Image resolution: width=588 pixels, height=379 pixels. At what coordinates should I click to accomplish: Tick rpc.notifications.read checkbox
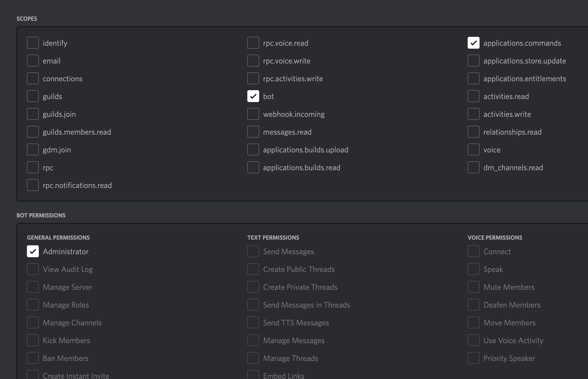pyautogui.click(x=33, y=185)
